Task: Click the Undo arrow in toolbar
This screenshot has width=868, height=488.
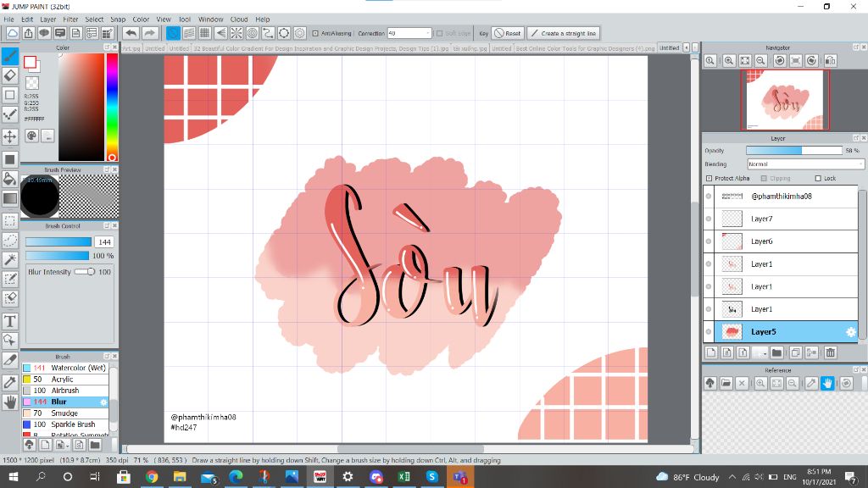Action: [x=131, y=33]
